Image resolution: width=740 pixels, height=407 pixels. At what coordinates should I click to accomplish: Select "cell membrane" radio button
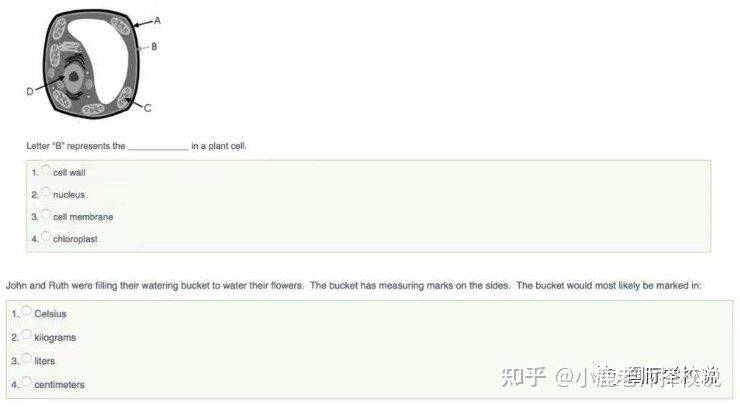point(46,214)
